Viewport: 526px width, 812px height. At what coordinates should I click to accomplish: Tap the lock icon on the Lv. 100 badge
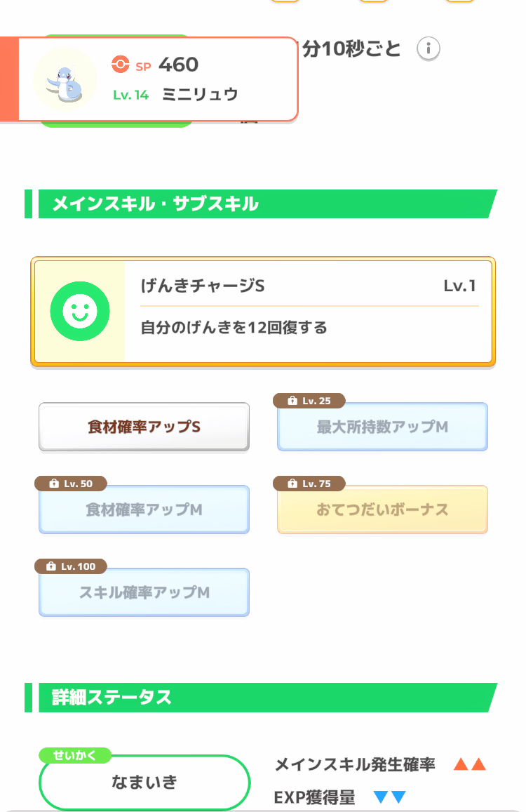(50, 566)
